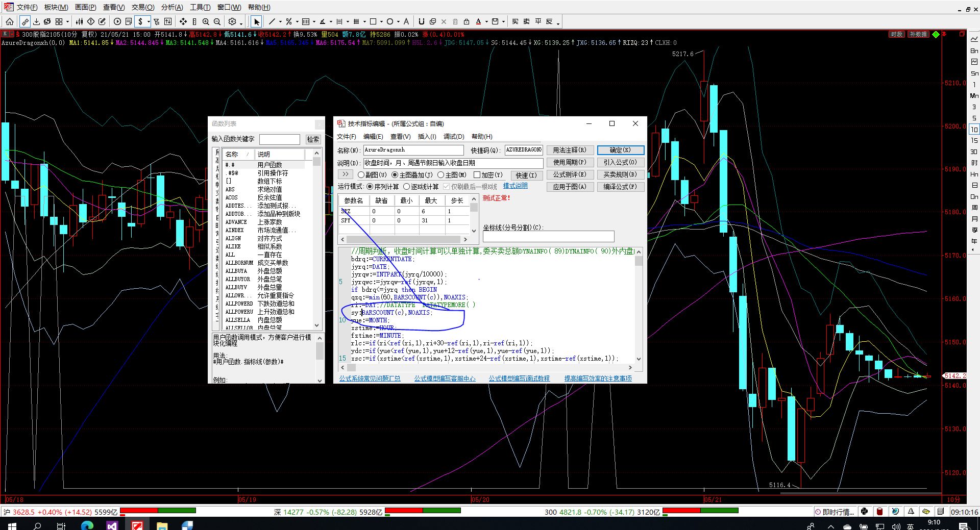Viewport: 980px width, 530px height.
Task: Click the lock drawings icon
Action: 467,21
